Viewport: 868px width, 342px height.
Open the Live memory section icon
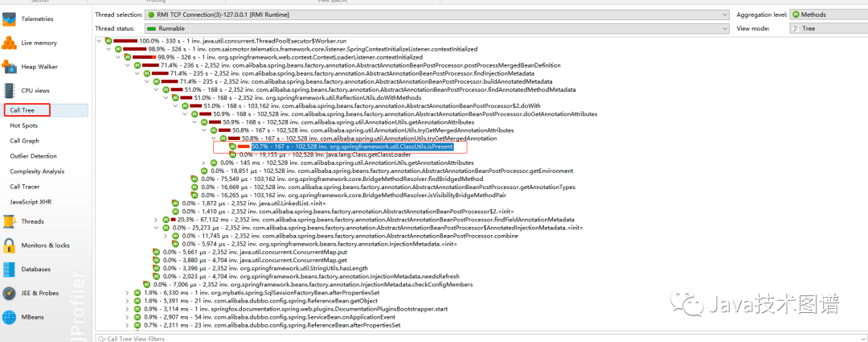coord(10,43)
